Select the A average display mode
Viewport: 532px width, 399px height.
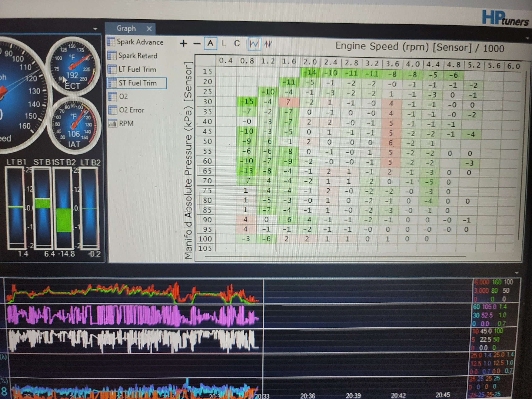pyautogui.click(x=210, y=44)
